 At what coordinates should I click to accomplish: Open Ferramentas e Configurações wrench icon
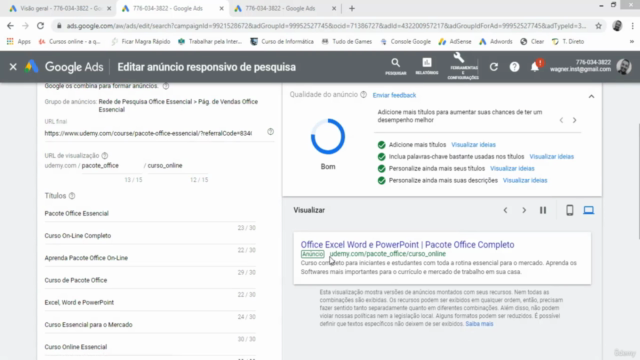pos(463,66)
